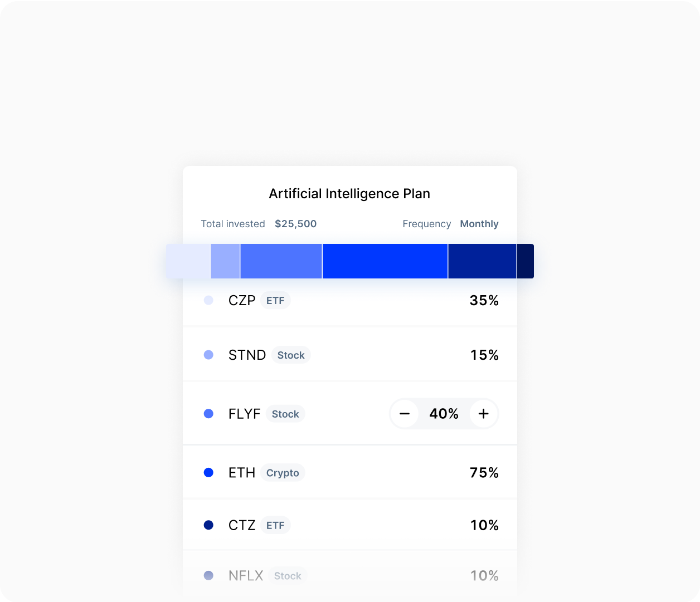Click the CTZ dark navy dot
Image resolution: width=700 pixels, height=602 pixels.
pos(208,525)
